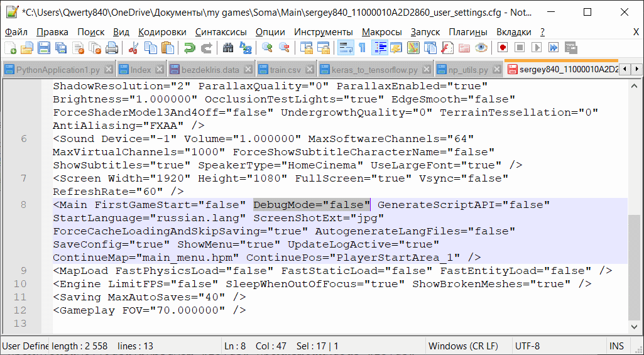Paste from clipboard using toolbar icon
The width and height of the screenshot is (644, 355).
click(x=167, y=48)
